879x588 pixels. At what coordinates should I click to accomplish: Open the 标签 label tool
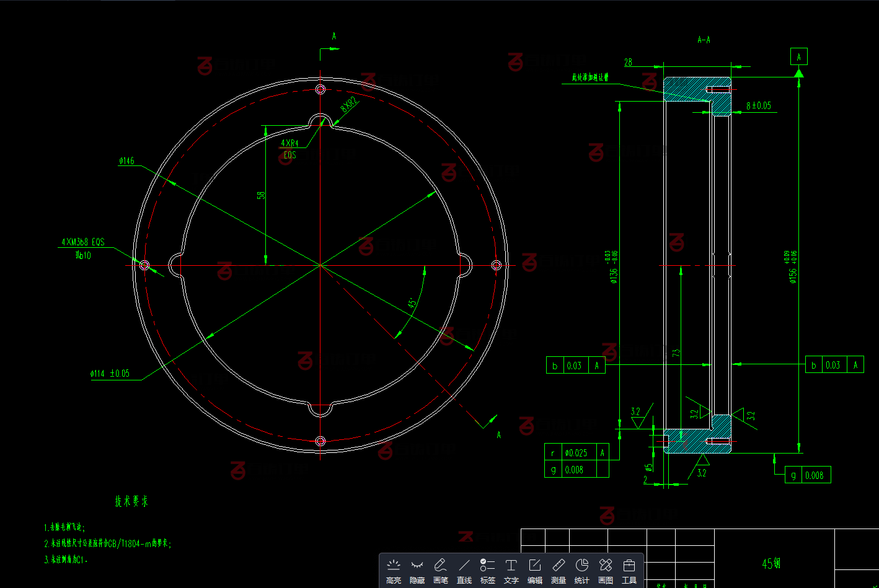tap(488, 571)
